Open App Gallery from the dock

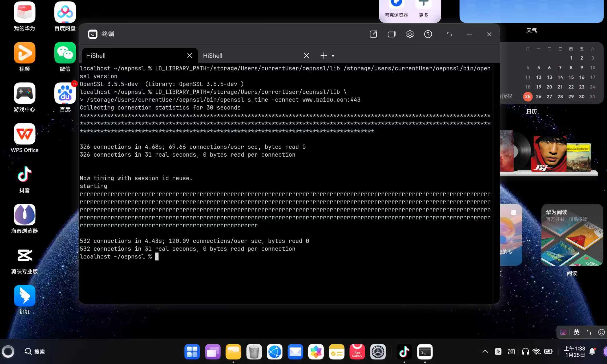click(357, 352)
